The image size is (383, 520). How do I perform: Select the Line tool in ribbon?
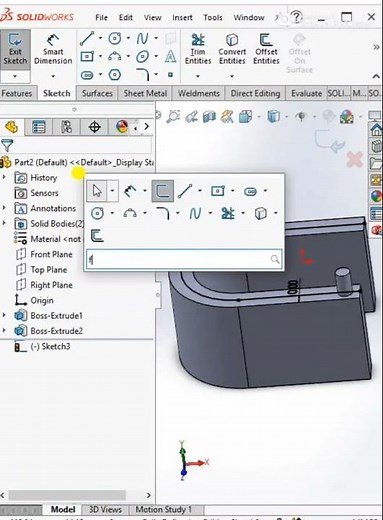click(87, 38)
